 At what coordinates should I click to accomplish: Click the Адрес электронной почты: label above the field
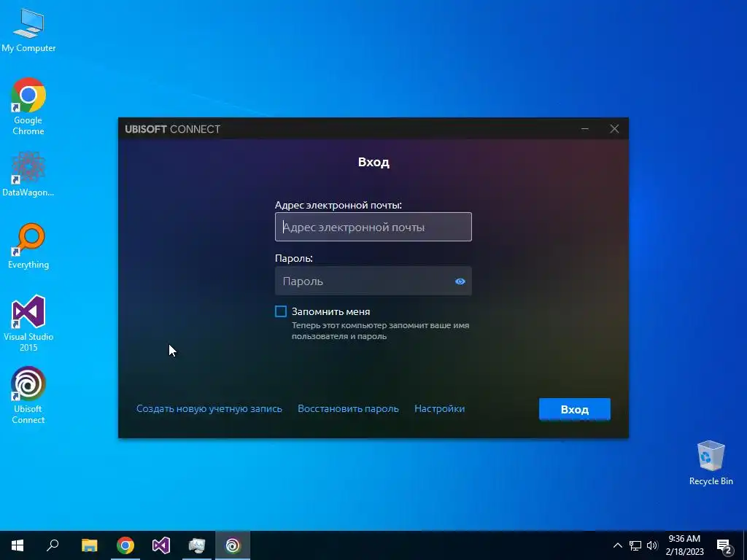point(338,205)
